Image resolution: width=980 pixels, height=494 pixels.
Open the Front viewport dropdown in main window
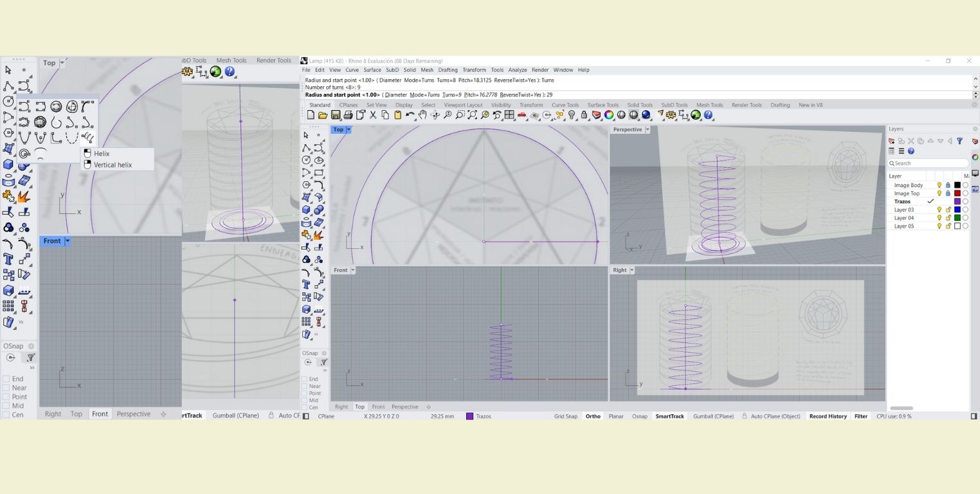[x=352, y=270]
